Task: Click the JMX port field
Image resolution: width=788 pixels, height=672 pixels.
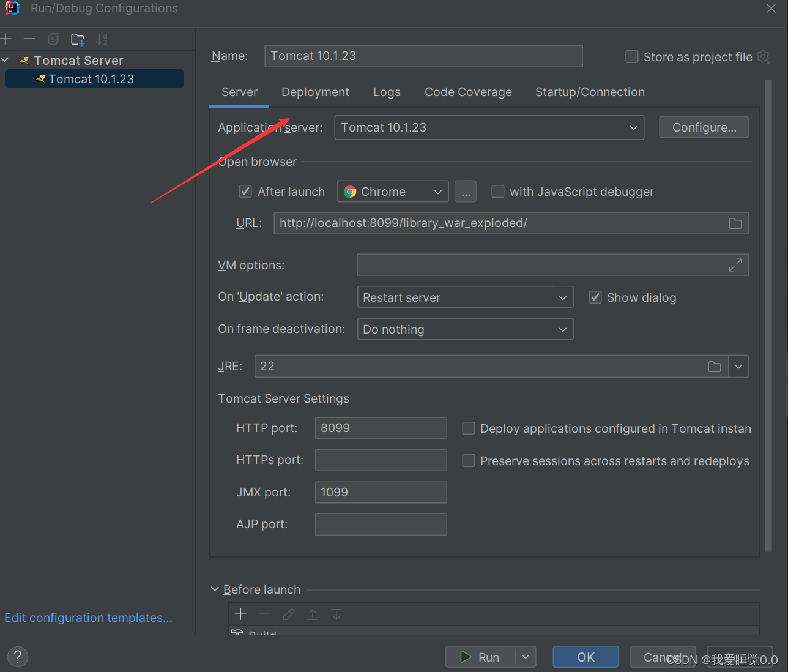Action: click(381, 492)
